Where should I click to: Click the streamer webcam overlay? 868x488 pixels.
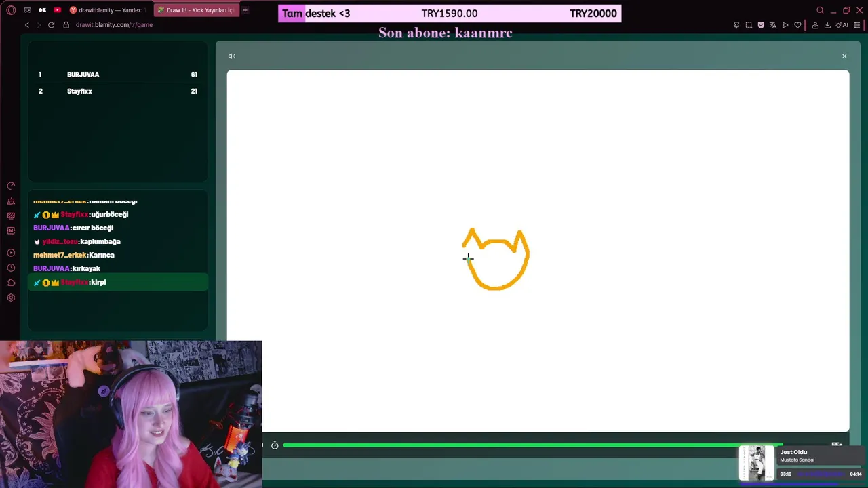(131, 414)
